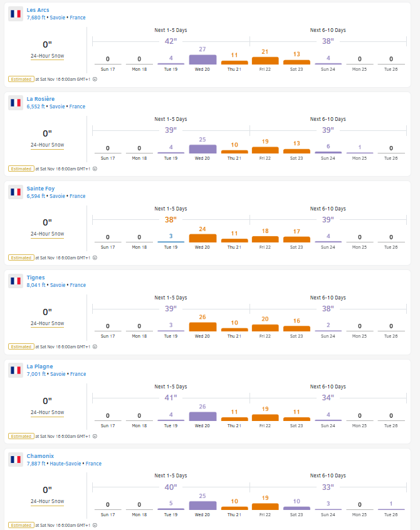Screen dimensions: 420x530
Task: Click info icon after Chamonix estimated timestamp
Action: coord(95,526)
